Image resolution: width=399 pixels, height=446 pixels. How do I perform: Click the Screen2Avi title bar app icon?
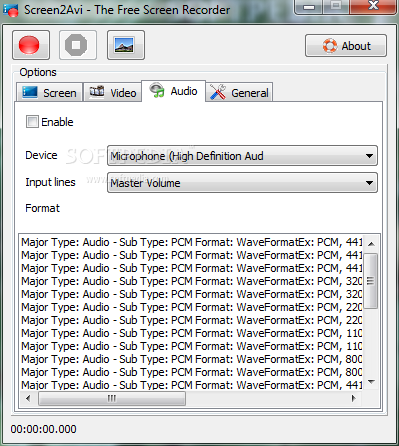11,10
